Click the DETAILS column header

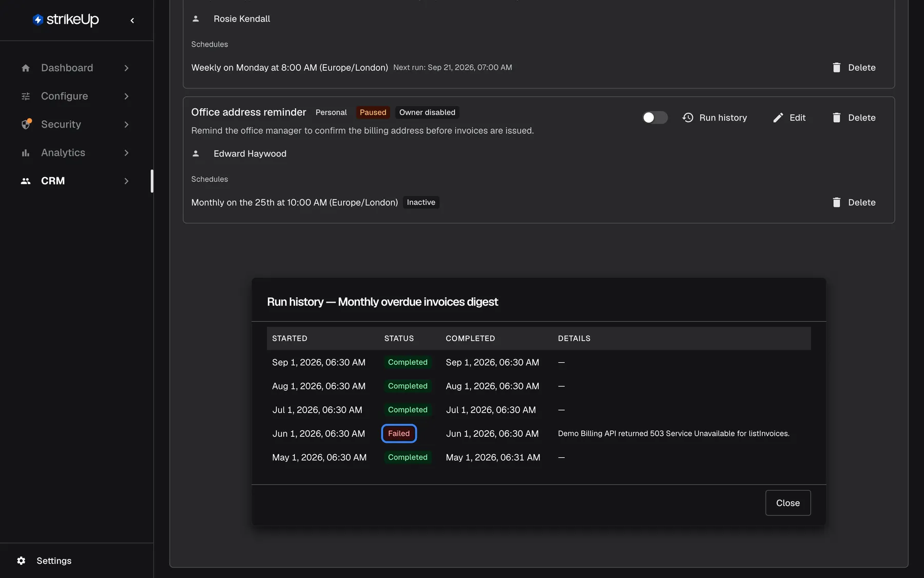point(574,339)
